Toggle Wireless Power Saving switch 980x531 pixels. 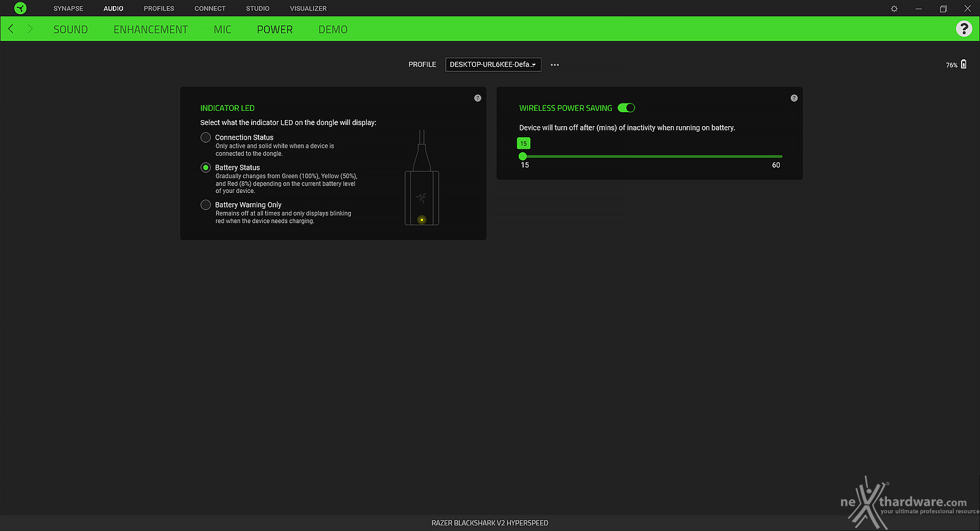point(627,108)
